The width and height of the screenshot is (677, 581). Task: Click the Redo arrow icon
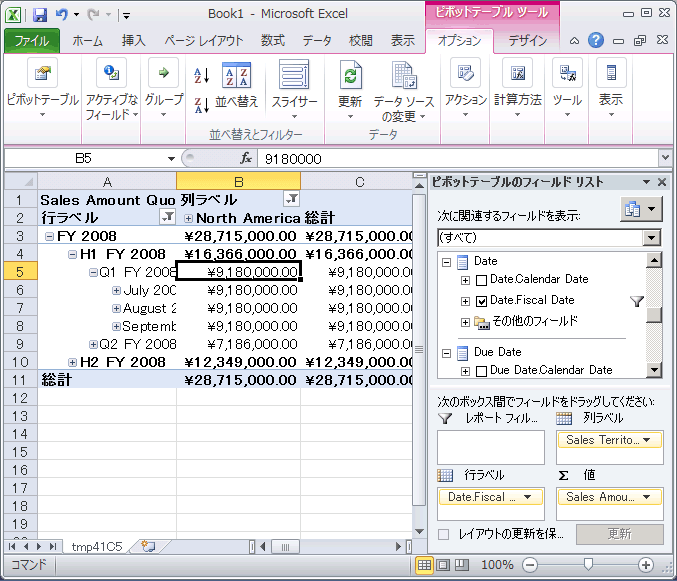(93, 15)
